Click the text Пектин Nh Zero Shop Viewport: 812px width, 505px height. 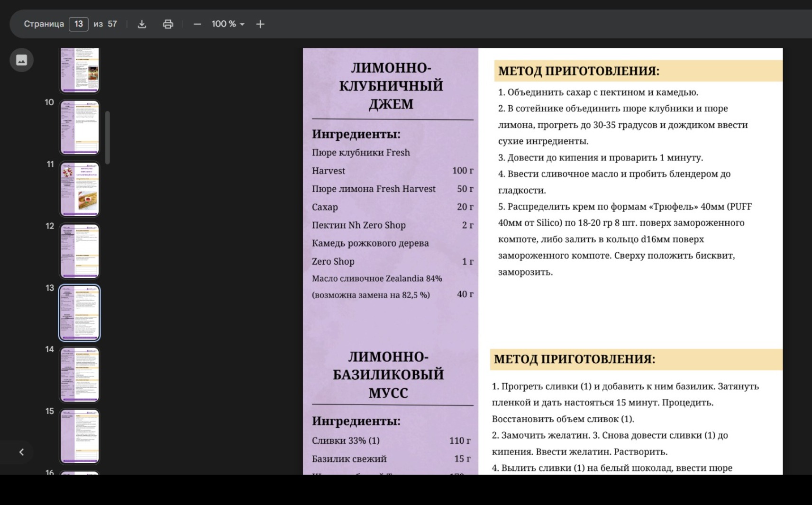pyautogui.click(x=359, y=225)
